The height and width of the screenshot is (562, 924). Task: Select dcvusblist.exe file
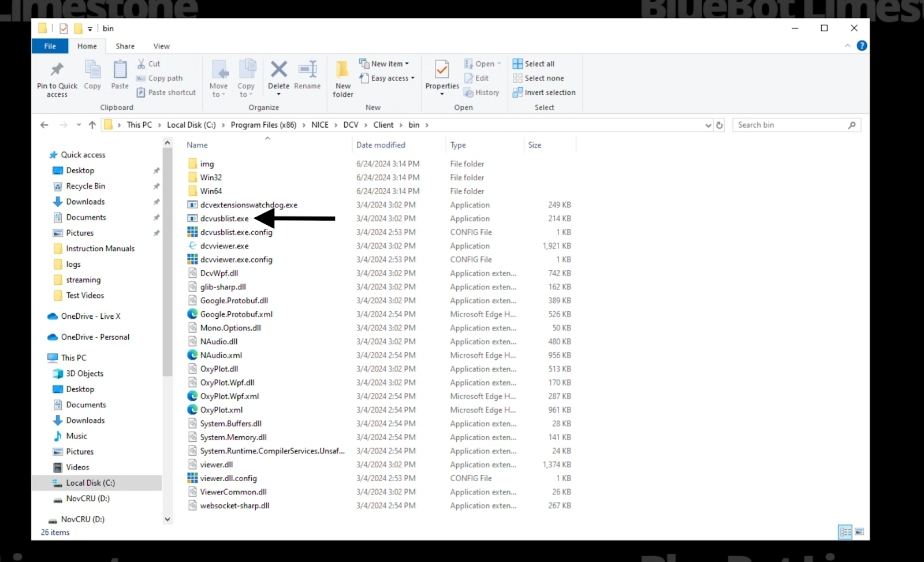pos(224,218)
